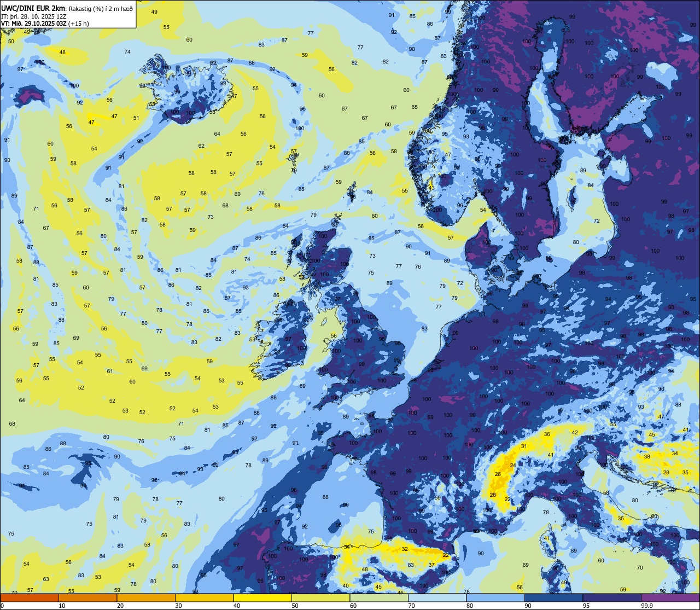Image resolution: width=700 pixels, height=610 pixels.
Task: Click the humidity value 24 in the yellow Alpine area
Action: click(513, 466)
